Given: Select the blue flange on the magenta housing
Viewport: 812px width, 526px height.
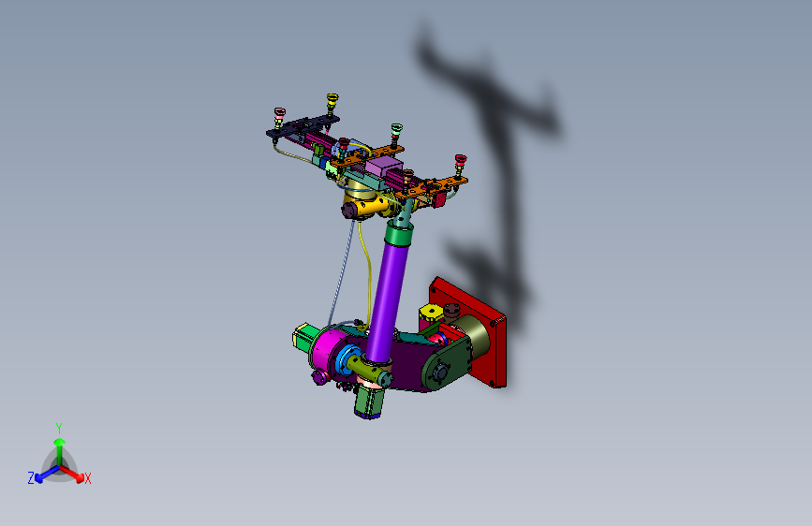Looking at the screenshot, I should 346,358.
